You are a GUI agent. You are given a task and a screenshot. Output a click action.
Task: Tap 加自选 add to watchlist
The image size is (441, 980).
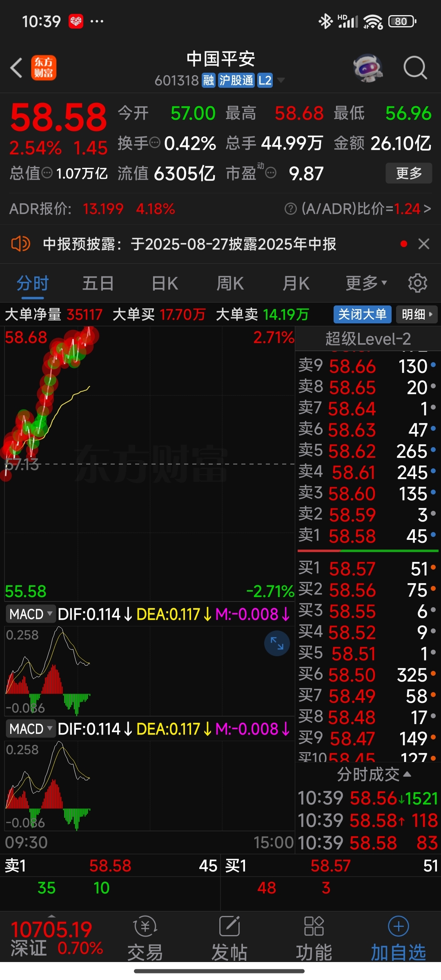point(399,939)
